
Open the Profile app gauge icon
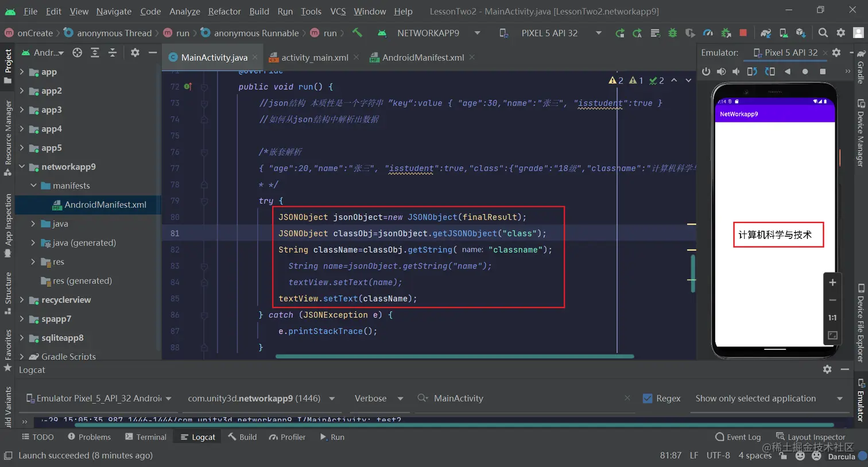pos(708,33)
